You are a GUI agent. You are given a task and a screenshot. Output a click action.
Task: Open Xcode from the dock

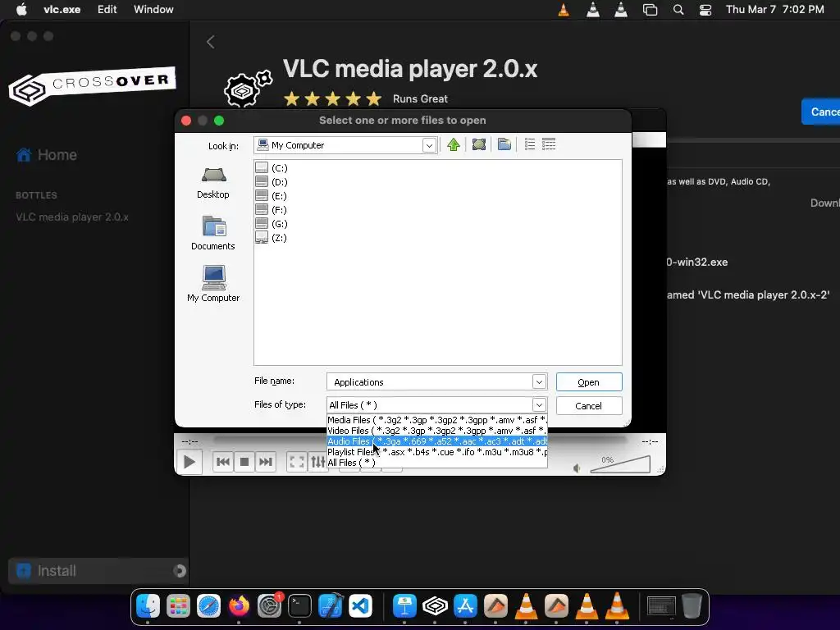pos(330,606)
